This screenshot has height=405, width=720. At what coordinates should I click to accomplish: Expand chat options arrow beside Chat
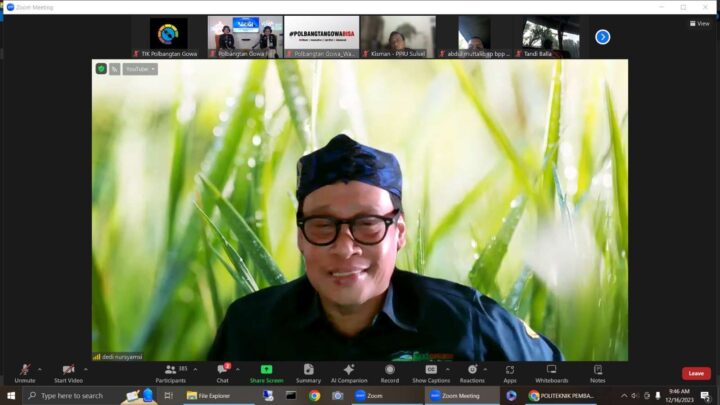pyautogui.click(x=237, y=369)
